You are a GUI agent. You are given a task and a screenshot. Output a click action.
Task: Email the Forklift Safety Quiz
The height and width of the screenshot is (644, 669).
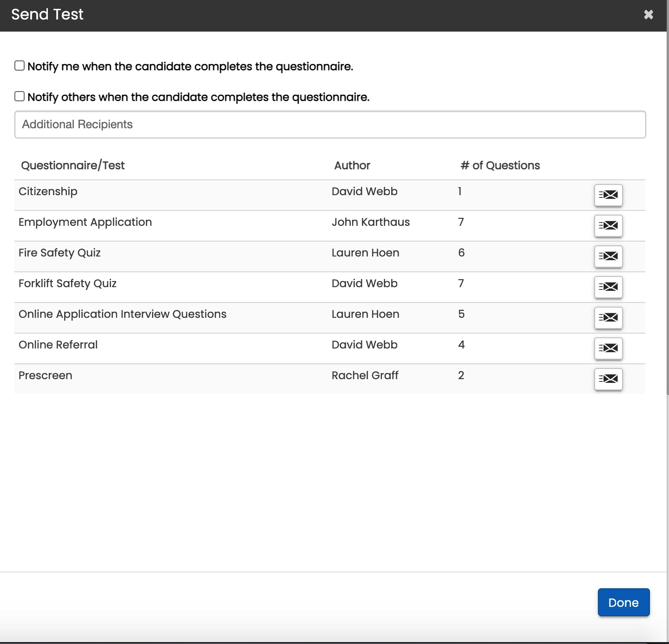coord(608,287)
